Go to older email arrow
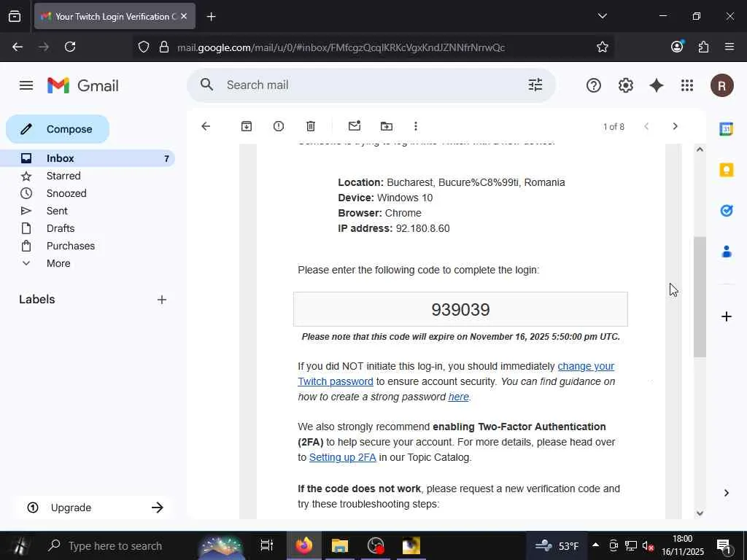The width and height of the screenshot is (747, 560). point(675,126)
